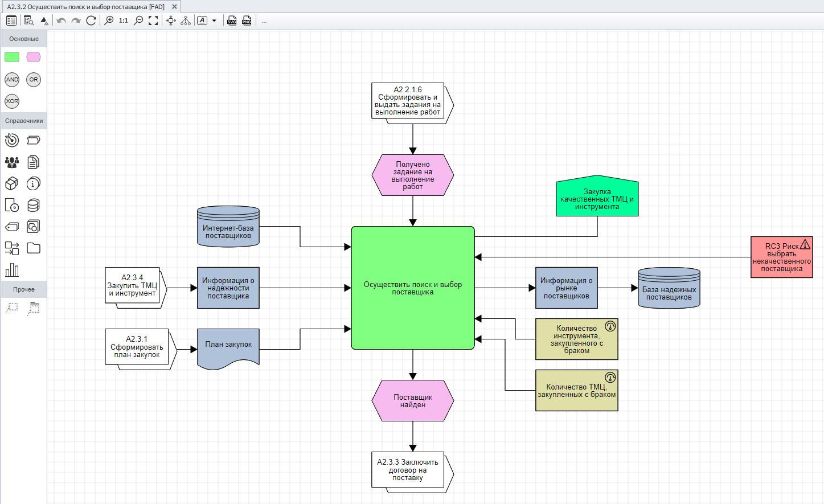
Task: Open the text format dropdown arrow
Action: [214, 21]
